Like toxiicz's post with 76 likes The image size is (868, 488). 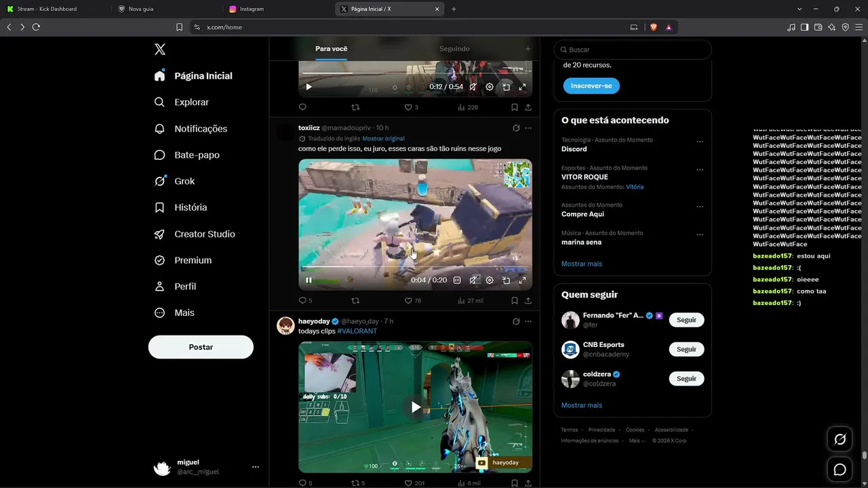[x=408, y=300]
